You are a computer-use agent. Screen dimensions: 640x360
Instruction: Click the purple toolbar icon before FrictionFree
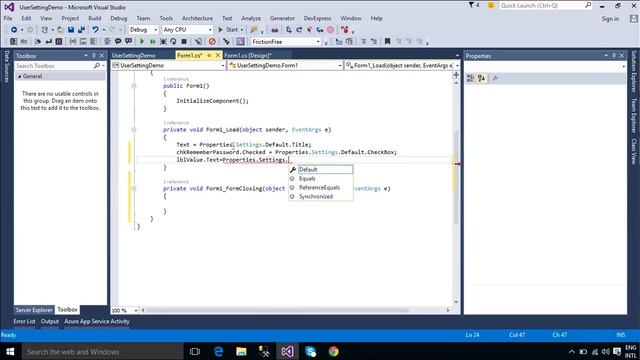240,42
